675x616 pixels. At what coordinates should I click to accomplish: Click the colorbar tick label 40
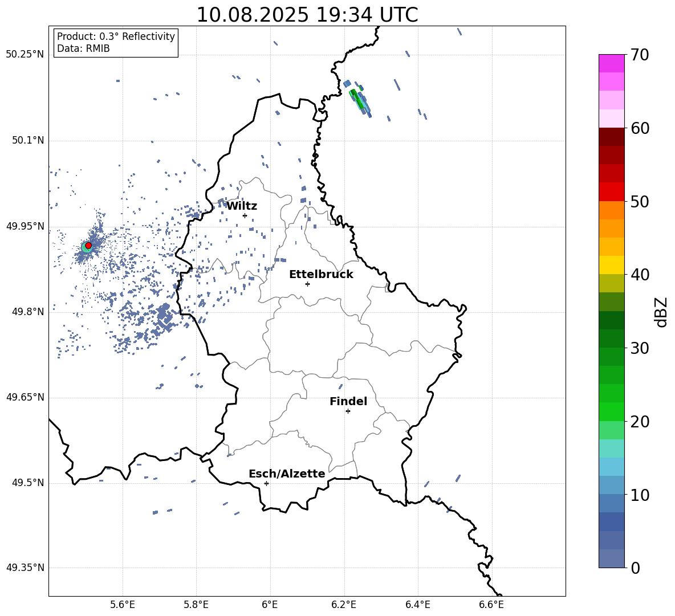640,275
